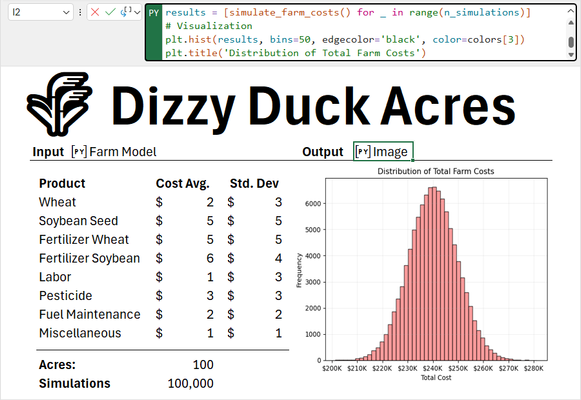Click the Python code in the formula editor
This screenshot has height=400, width=581.
[348, 33]
